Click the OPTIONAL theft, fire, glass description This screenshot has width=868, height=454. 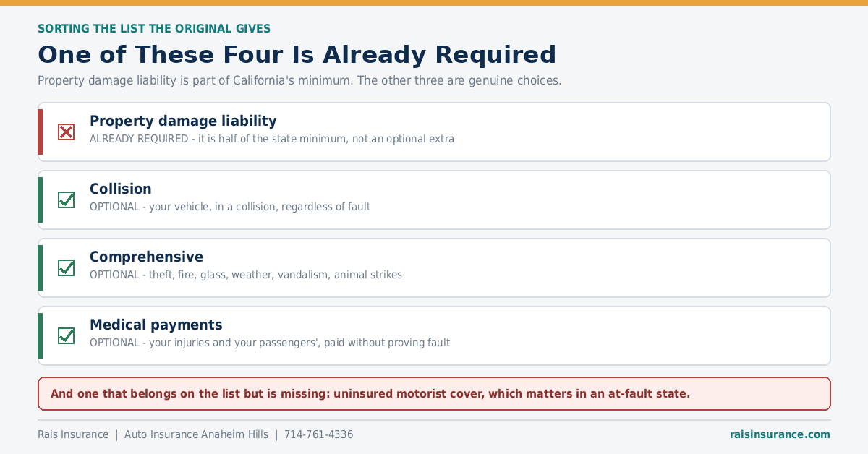pyautogui.click(x=246, y=275)
